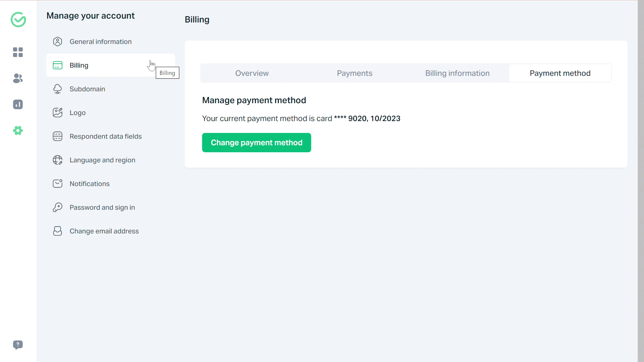Switch to the Overview tab
This screenshot has width=644, height=362.
(252, 73)
